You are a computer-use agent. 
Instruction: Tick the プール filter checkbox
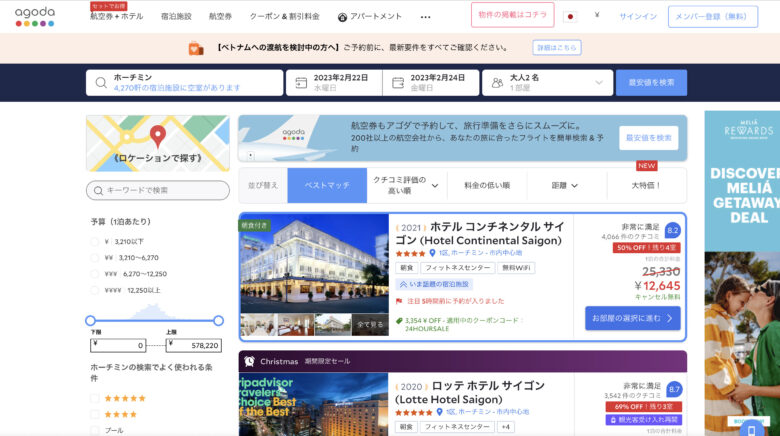(x=95, y=430)
